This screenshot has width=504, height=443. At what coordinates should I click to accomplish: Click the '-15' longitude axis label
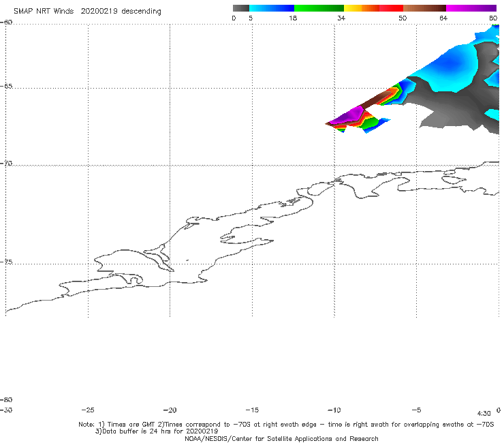click(x=252, y=410)
